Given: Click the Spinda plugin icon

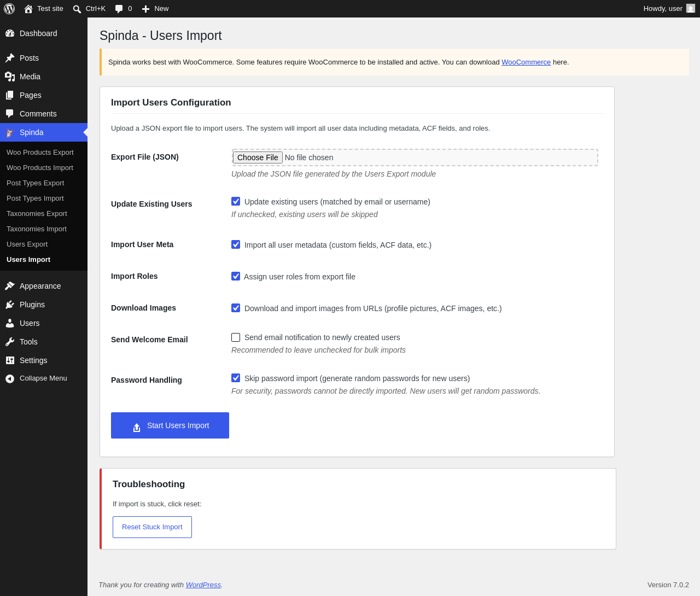Looking at the screenshot, I should 10,132.
